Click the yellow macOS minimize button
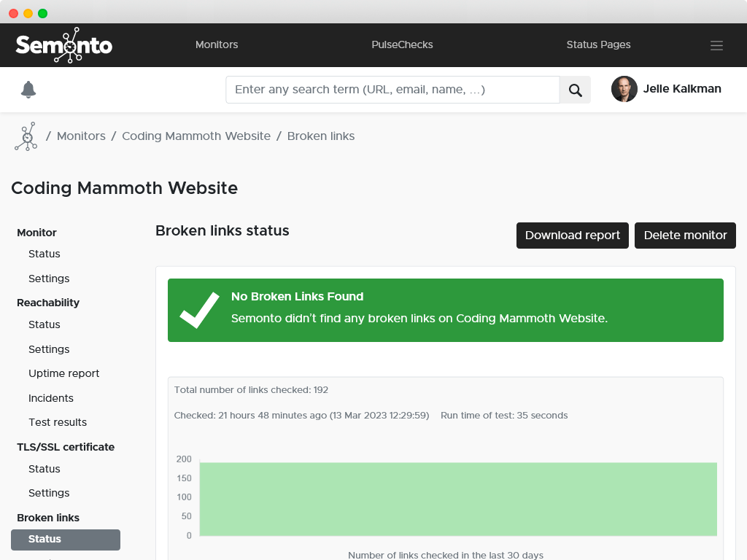The height and width of the screenshot is (560, 747). click(x=28, y=13)
